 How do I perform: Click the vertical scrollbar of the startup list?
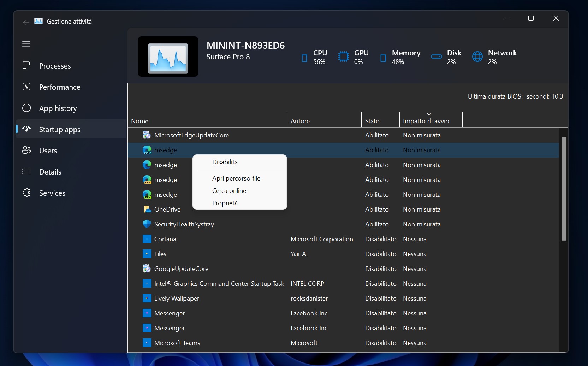564,189
